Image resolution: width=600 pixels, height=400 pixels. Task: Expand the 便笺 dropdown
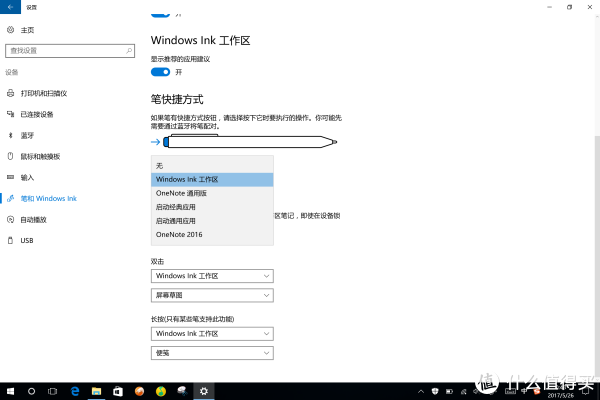pyautogui.click(x=212, y=353)
